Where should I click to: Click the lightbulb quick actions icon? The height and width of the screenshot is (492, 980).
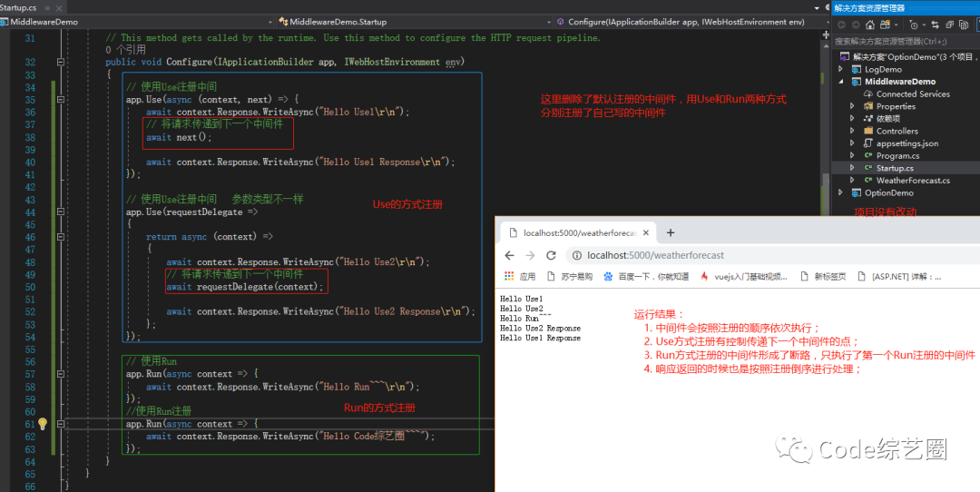tap(43, 424)
